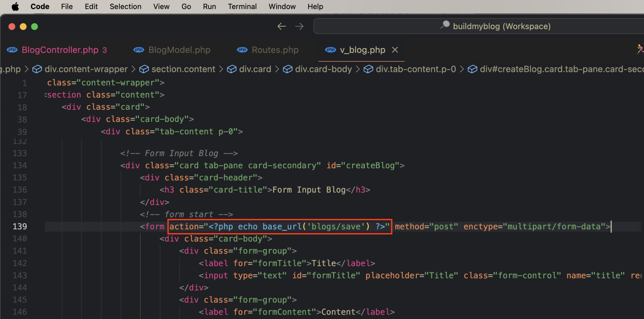Open the Window menu
This screenshot has height=319, width=644.
pos(282,7)
